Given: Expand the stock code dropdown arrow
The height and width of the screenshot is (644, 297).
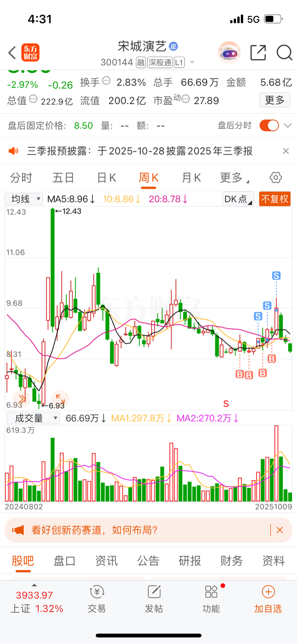Looking at the screenshot, I should (192, 62).
